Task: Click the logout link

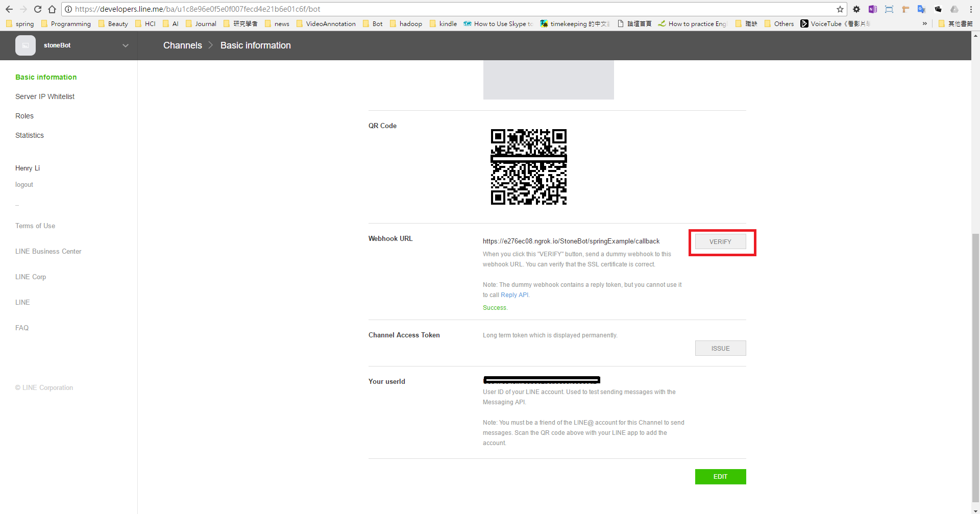Action: pyautogui.click(x=24, y=185)
